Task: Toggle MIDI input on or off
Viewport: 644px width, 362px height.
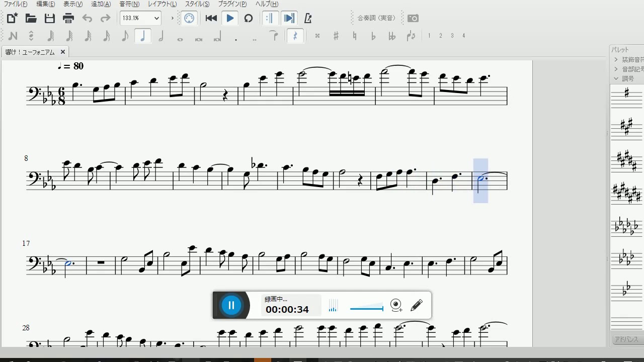Action: click(x=189, y=19)
